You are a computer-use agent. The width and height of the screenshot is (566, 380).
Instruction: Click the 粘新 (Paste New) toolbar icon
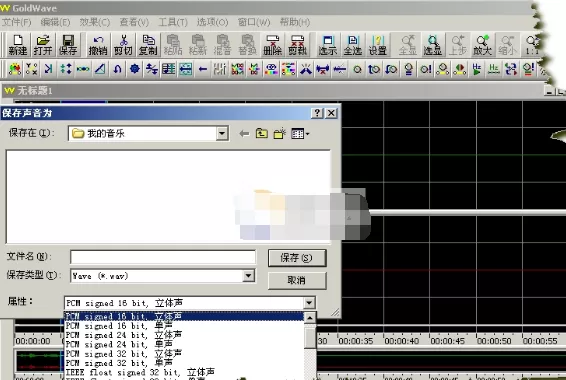click(198, 45)
